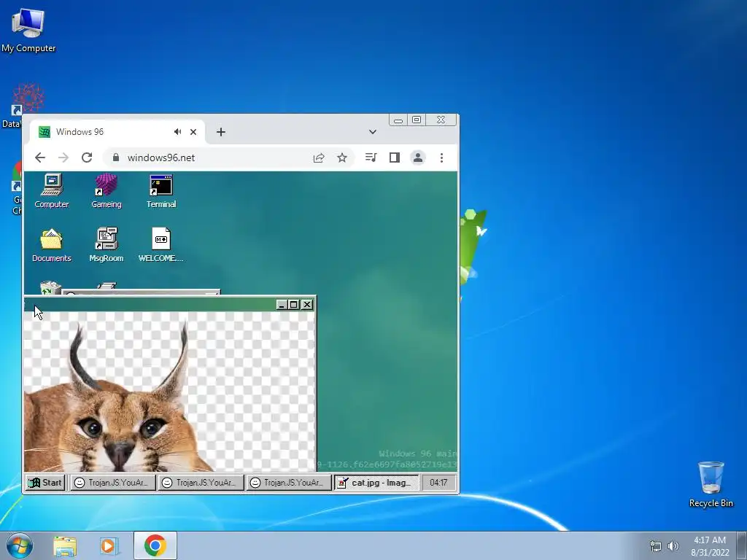Image resolution: width=747 pixels, height=560 pixels.
Task: Open the MsgRoom shortcut icon
Action: (107, 245)
